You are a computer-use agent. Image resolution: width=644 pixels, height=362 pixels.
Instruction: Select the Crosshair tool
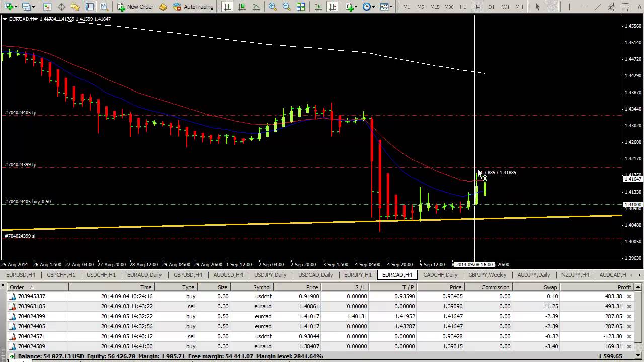[x=552, y=7]
